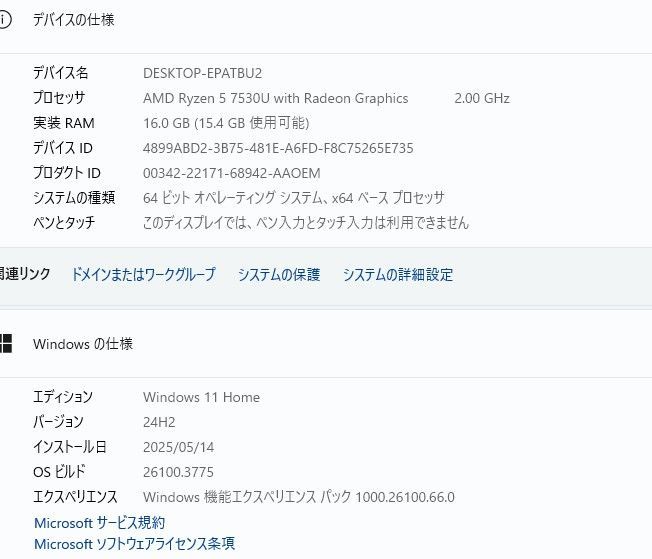Select version value 24H2

pyautogui.click(x=159, y=422)
